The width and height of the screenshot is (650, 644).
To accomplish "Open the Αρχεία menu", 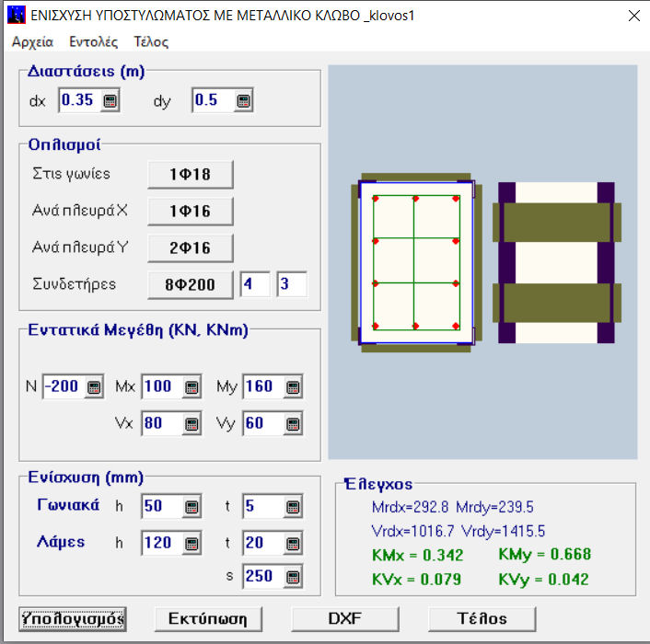I will coord(32,41).
